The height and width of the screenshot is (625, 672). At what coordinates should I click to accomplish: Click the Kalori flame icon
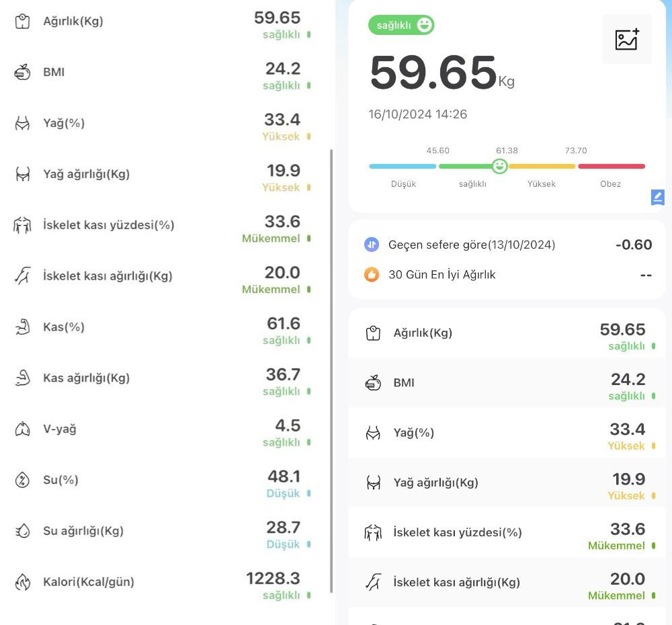[23, 582]
